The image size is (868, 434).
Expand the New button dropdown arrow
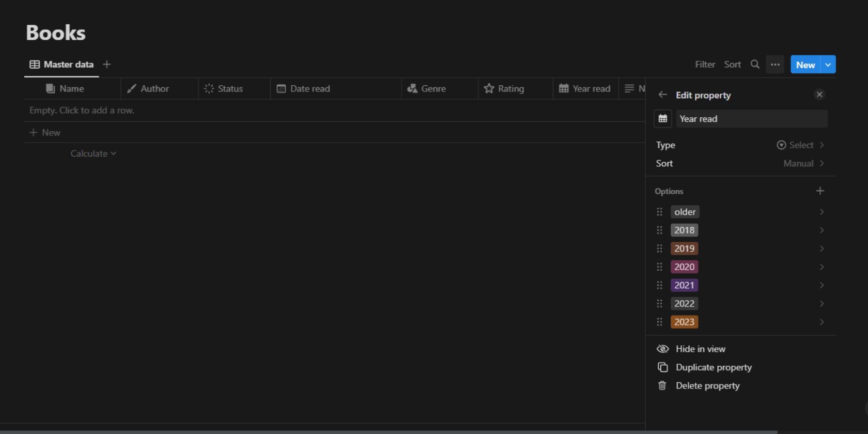[828, 65]
